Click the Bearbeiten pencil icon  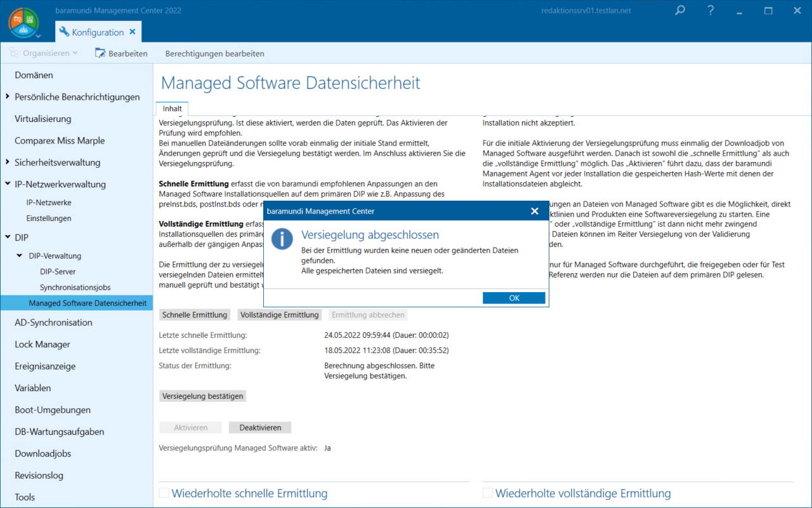pos(100,53)
